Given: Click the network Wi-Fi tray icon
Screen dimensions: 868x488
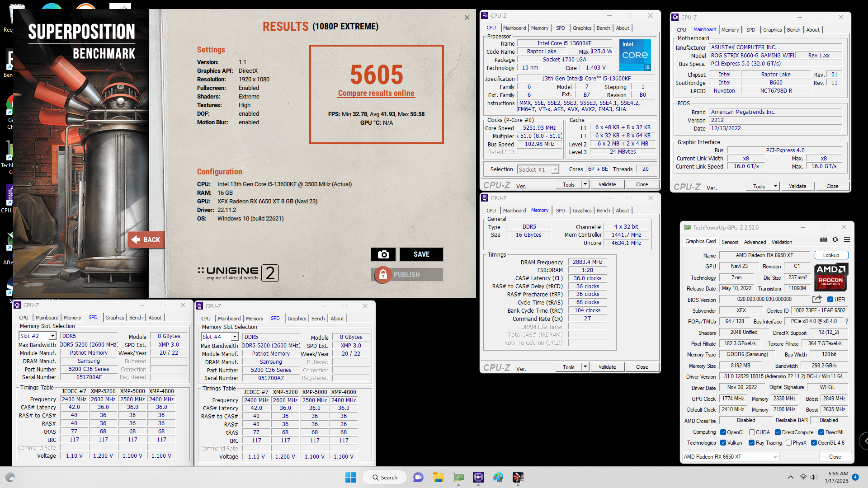Looking at the screenshot, I should pyautogui.click(x=803, y=477).
